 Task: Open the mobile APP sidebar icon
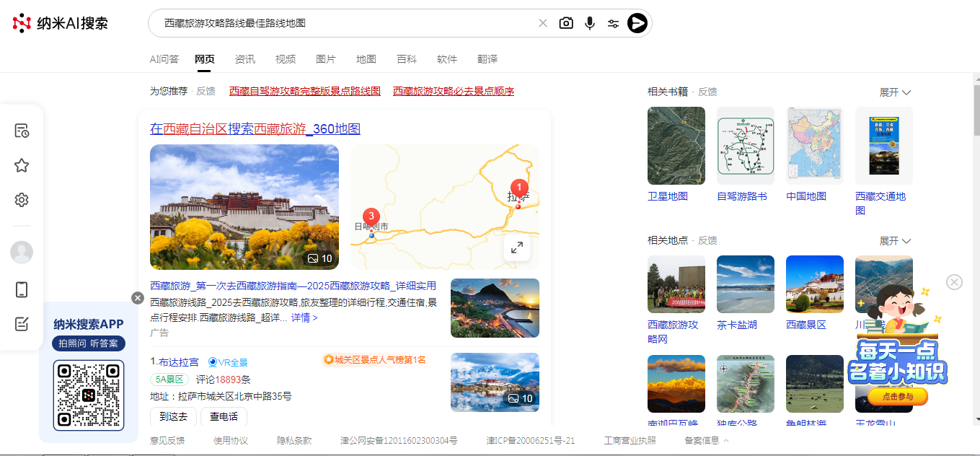pos(22,289)
